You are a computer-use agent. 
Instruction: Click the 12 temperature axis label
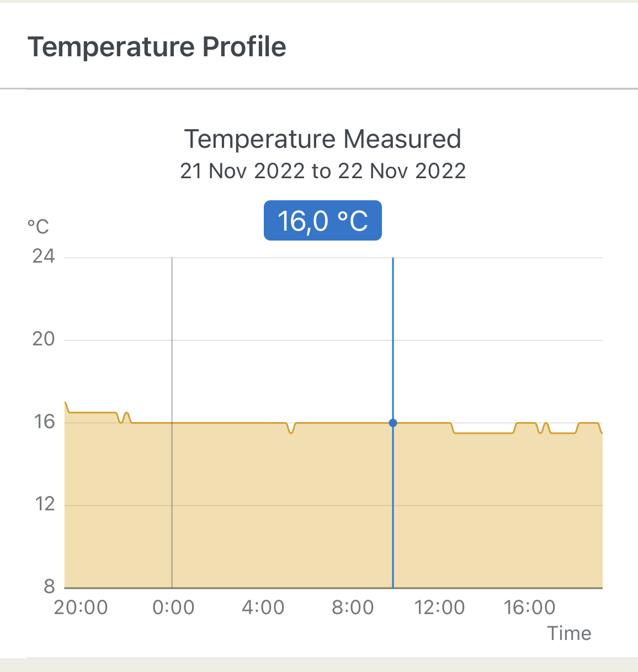tap(45, 504)
